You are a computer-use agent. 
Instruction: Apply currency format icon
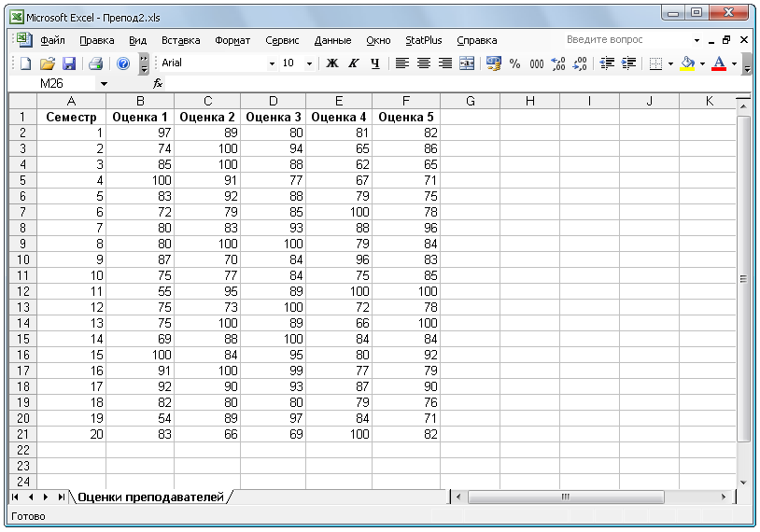tap(493, 63)
